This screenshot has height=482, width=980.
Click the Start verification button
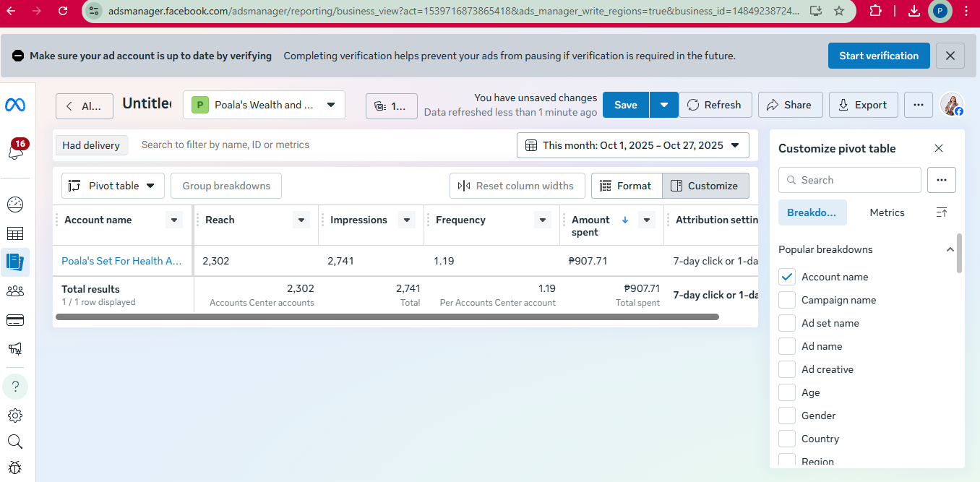coord(878,56)
